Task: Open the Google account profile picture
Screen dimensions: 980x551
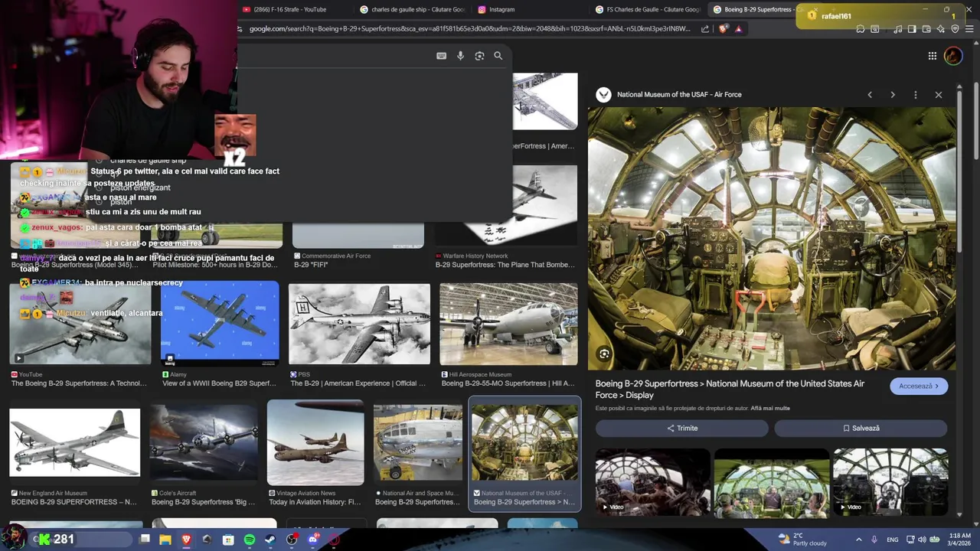Action: [x=953, y=56]
